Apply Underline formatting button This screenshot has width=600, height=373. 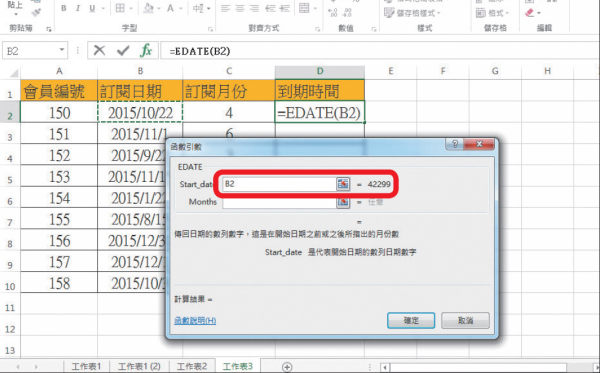(92, 8)
